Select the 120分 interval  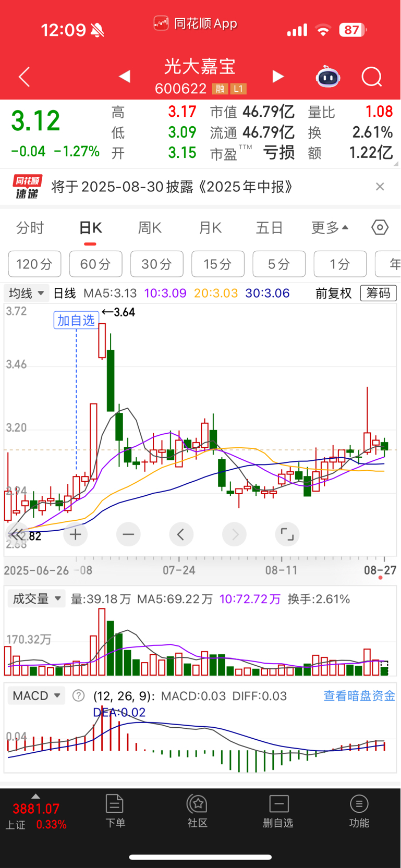point(34,264)
